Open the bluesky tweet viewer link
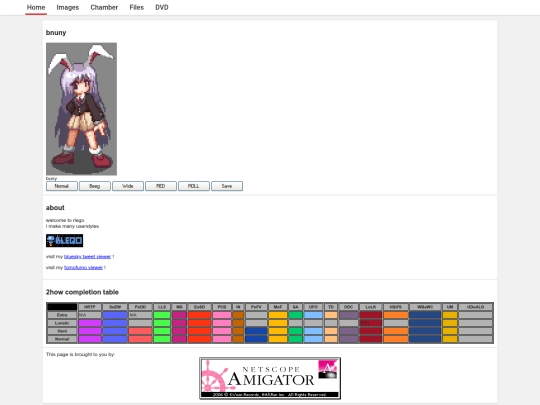The width and height of the screenshot is (540, 405). click(x=87, y=257)
